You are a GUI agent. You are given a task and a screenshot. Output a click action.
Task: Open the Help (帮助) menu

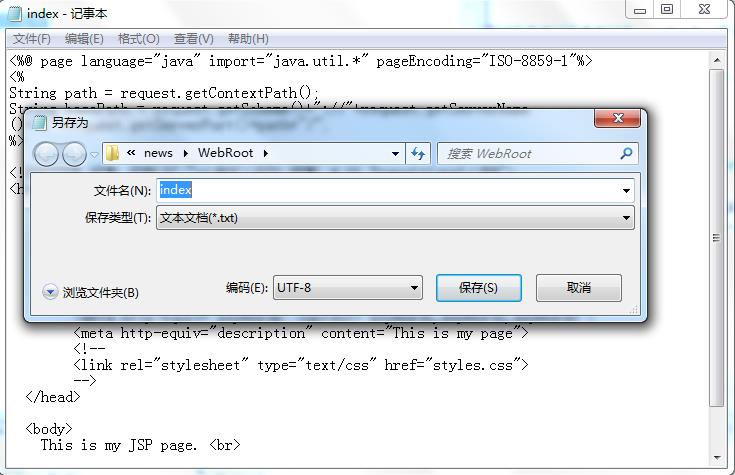248,39
